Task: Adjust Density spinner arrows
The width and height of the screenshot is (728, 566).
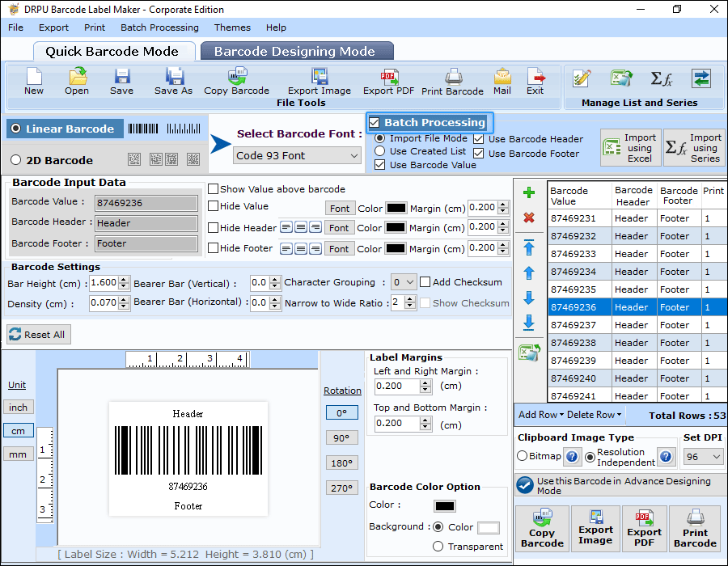Action: pos(124,303)
